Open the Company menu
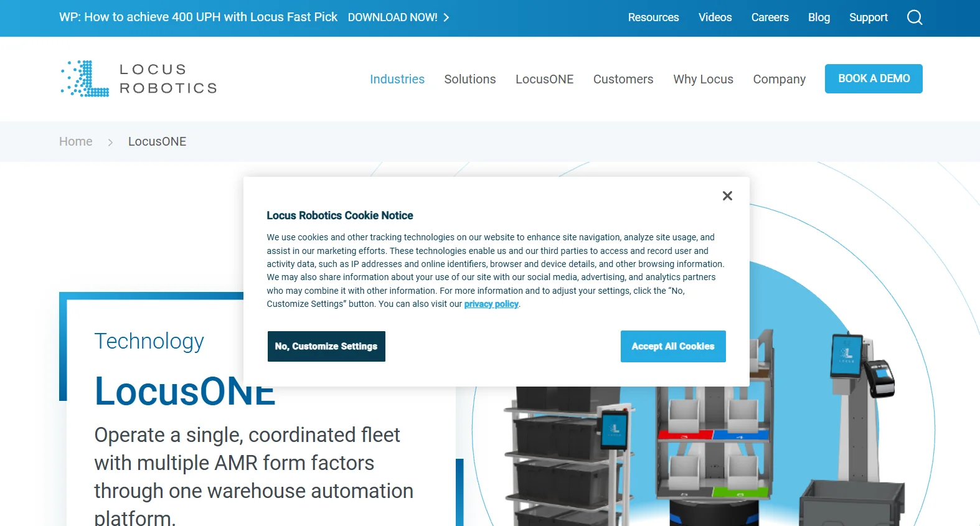The image size is (980, 526). (779, 79)
